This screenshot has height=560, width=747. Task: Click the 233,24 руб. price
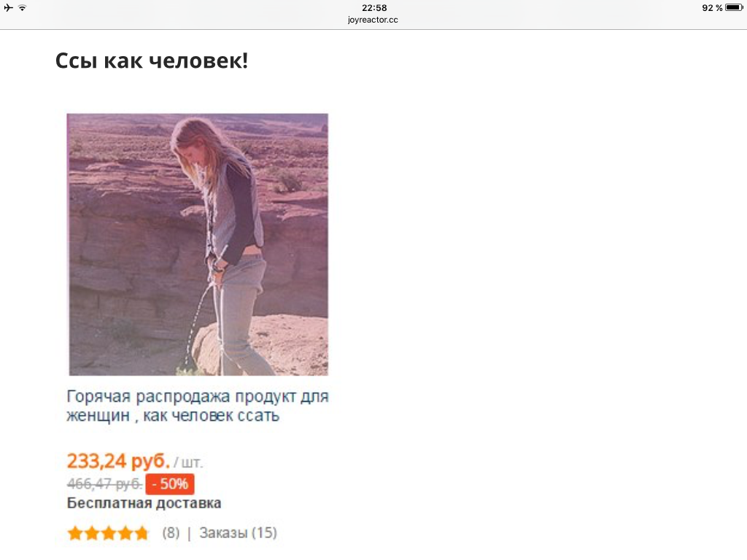pos(118,461)
